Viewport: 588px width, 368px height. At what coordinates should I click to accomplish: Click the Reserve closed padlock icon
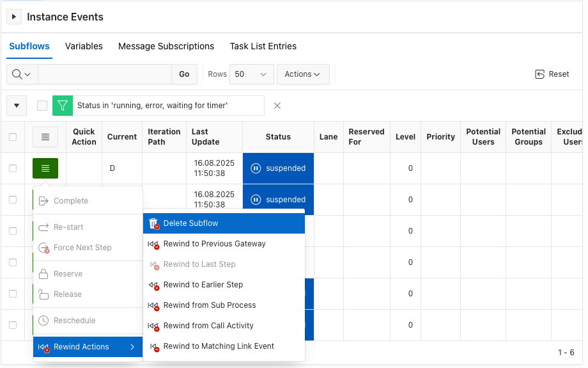click(43, 274)
